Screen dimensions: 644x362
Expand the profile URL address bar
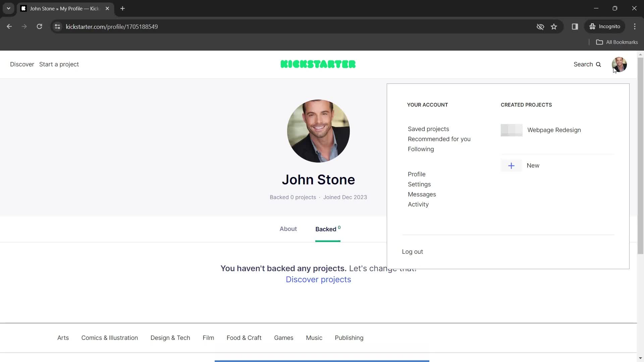[x=112, y=26]
